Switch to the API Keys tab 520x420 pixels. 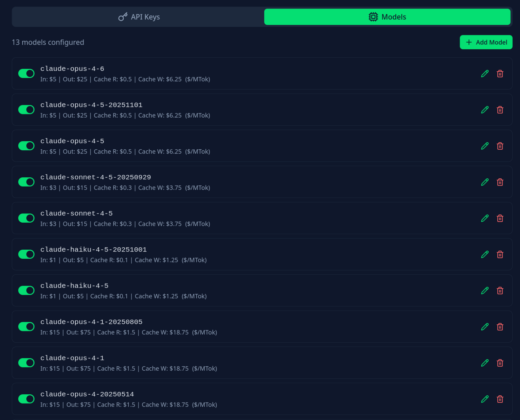click(139, 17)
